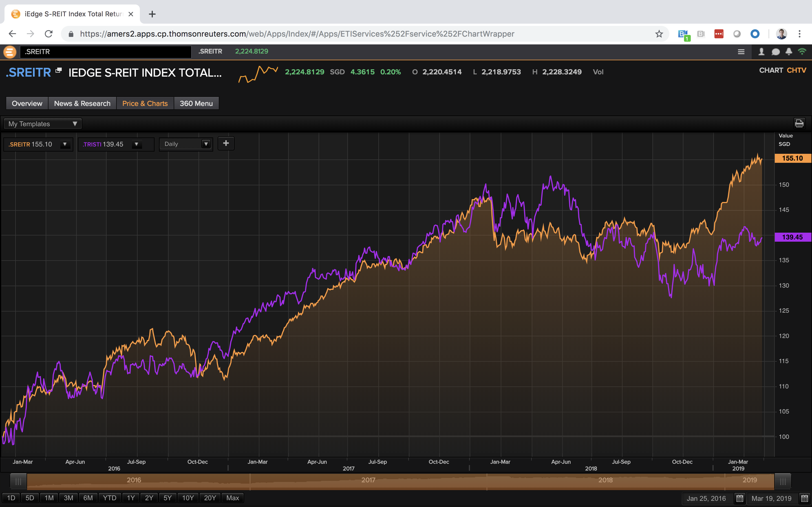Click the add series plus button
The width and height of the screenshot is (812, 507).
[226, 144]
